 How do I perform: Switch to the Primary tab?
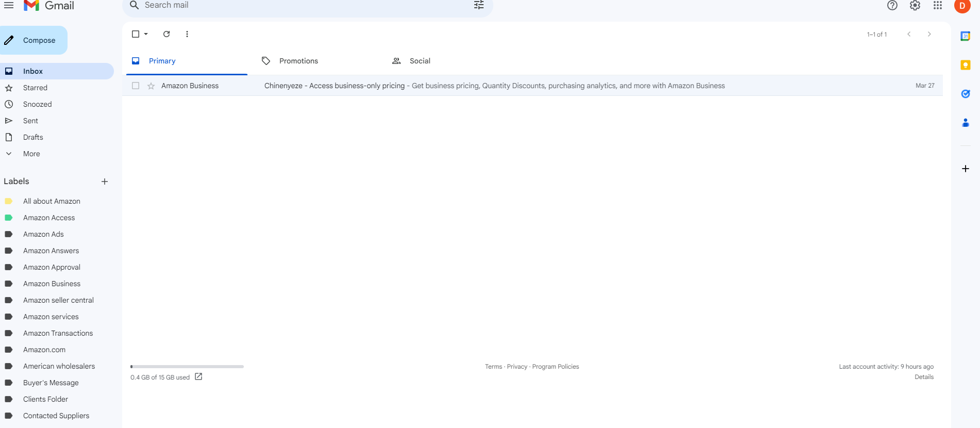tap(187, 61)
